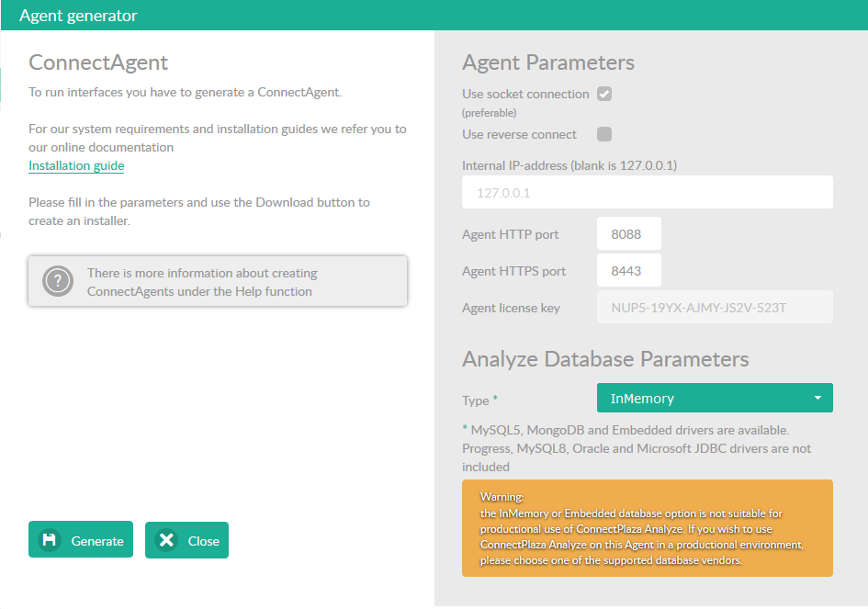Open the InMemory database type dropdown
The width and height of the screenshot is (868, 609).
(714, 398)
